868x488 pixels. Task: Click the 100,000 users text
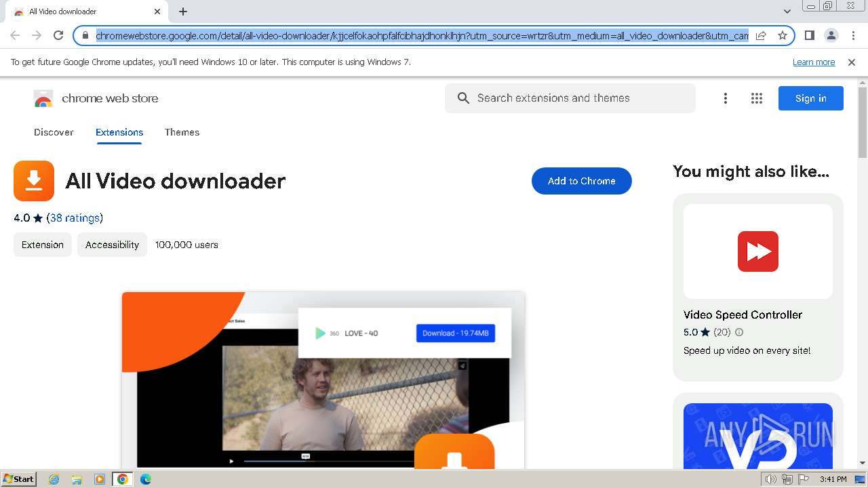point(186,245)
